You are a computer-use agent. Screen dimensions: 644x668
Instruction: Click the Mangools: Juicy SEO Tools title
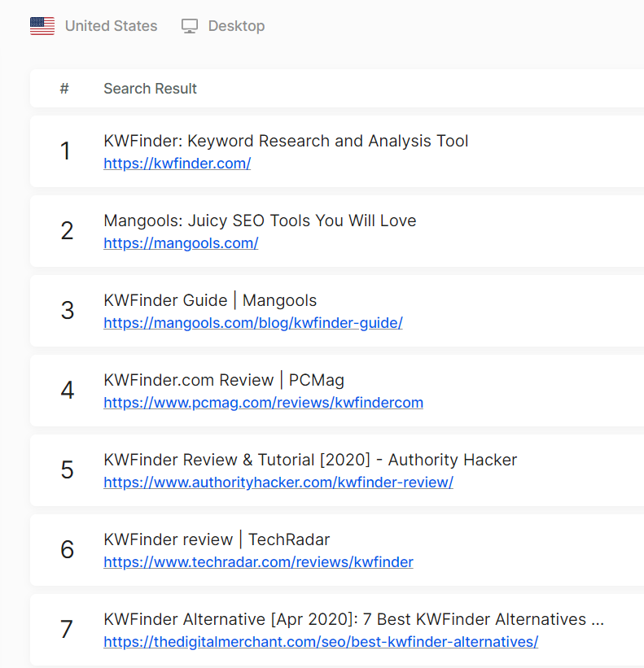pyautogui.click(x=260, y=220)
